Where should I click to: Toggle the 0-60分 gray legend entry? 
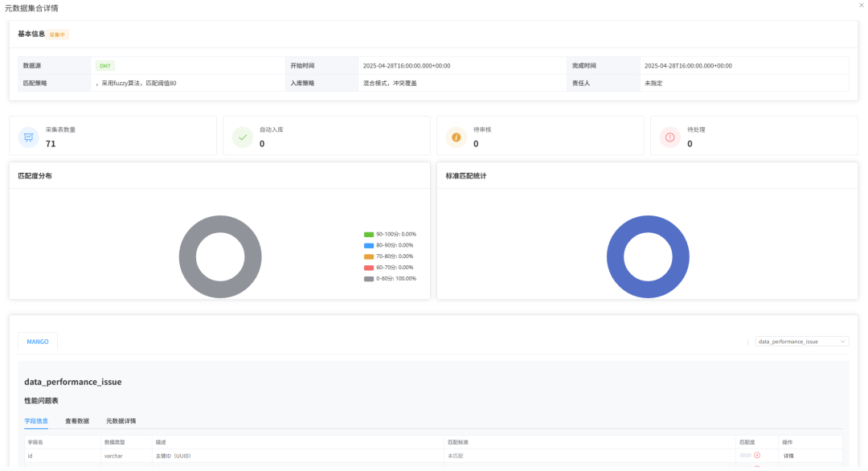(390, 279)
